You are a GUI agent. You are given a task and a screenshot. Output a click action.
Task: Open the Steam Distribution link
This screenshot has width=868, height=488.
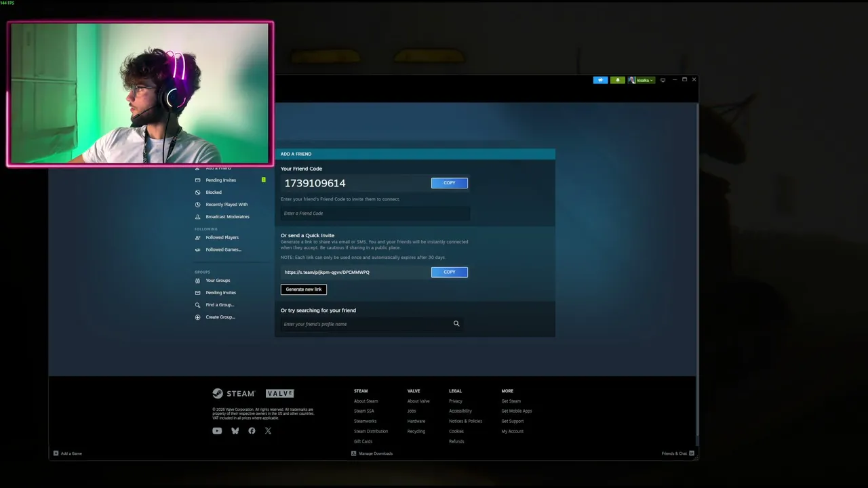coord(371,432)
